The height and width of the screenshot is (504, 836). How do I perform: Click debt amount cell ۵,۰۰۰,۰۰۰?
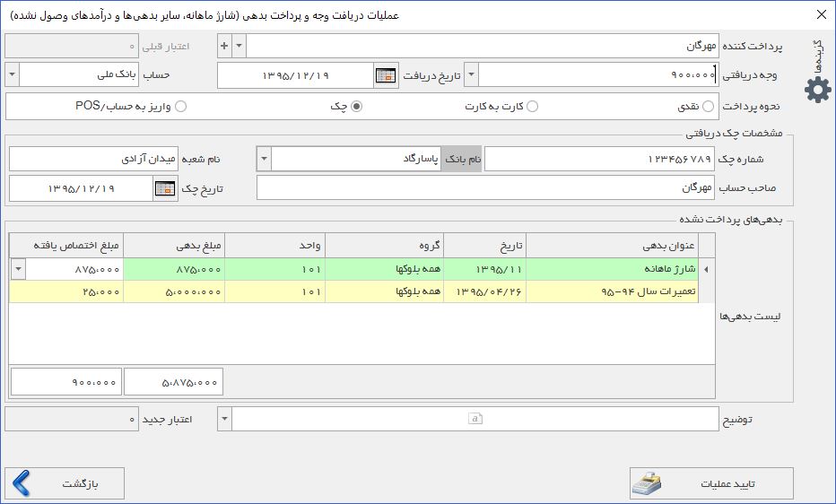tap(174, 292)
